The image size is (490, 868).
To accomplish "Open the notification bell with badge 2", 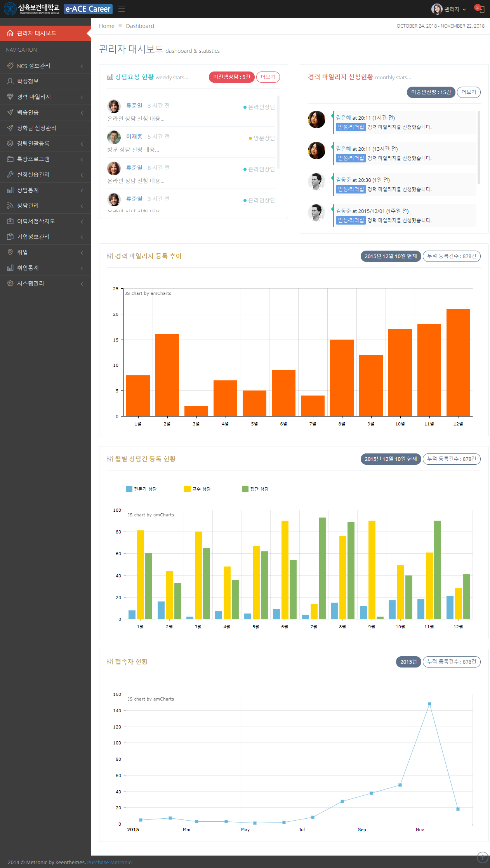I will 481,9.
